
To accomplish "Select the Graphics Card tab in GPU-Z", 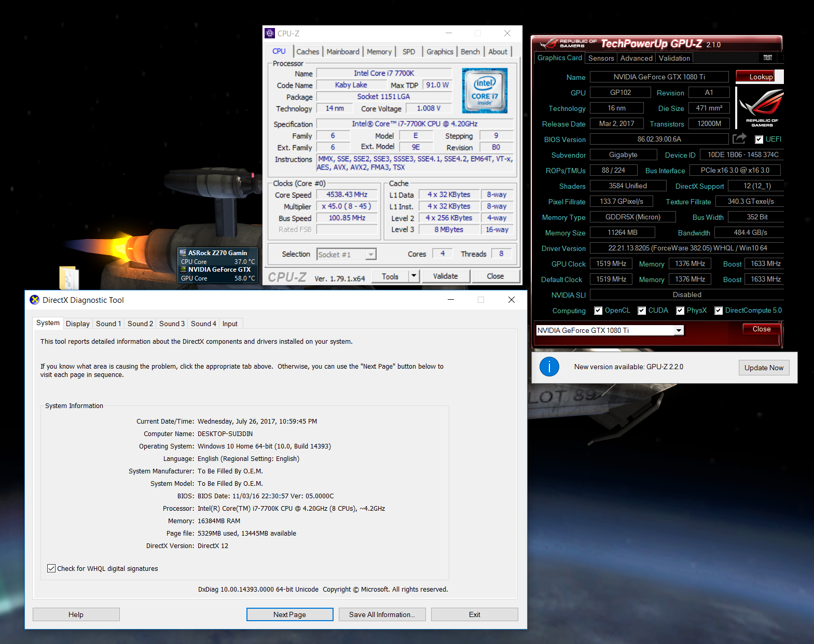I will [560, 58].
